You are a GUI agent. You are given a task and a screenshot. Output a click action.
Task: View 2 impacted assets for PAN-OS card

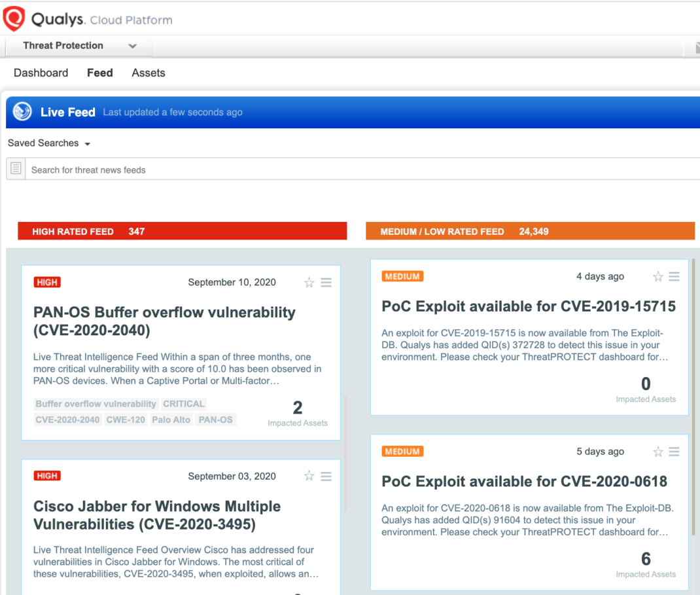tap(297, 413)
